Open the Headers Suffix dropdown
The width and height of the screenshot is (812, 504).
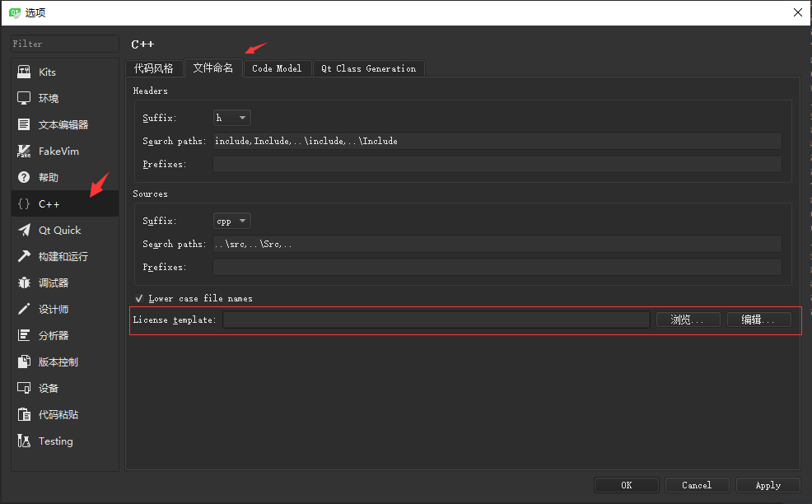point(232,118)
